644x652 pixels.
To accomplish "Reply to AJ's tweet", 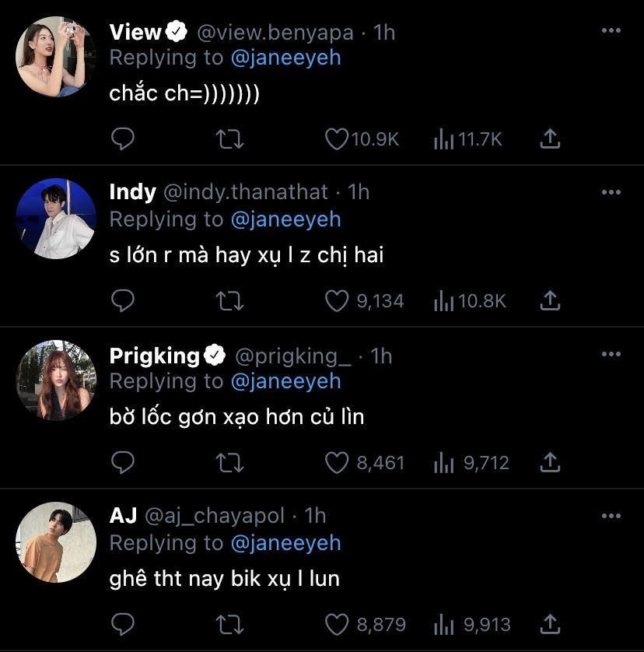I will (123, 624).
